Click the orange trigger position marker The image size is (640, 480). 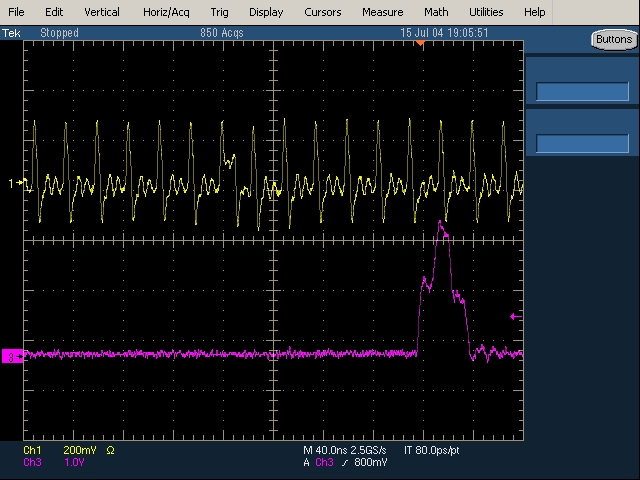(x=420, y=43)
